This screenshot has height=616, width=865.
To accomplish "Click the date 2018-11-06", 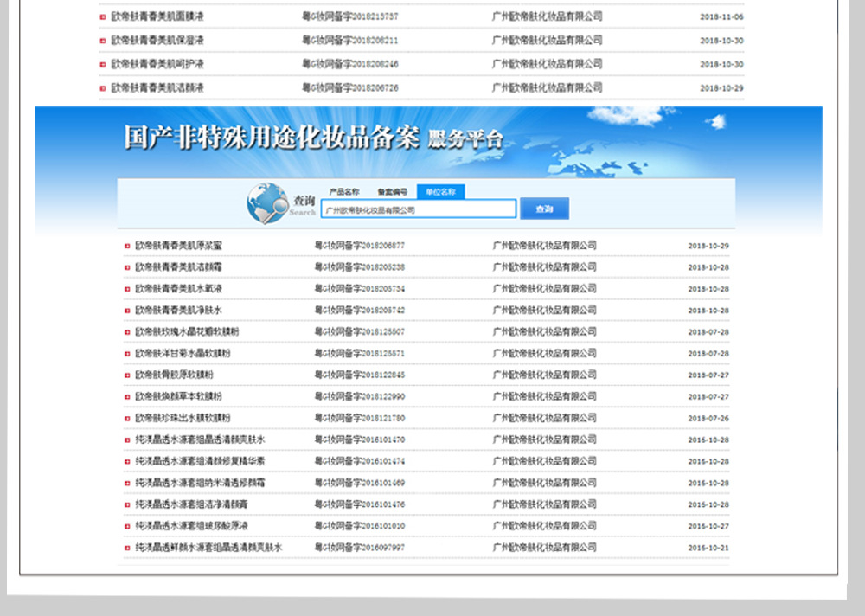I will point(721,17).
